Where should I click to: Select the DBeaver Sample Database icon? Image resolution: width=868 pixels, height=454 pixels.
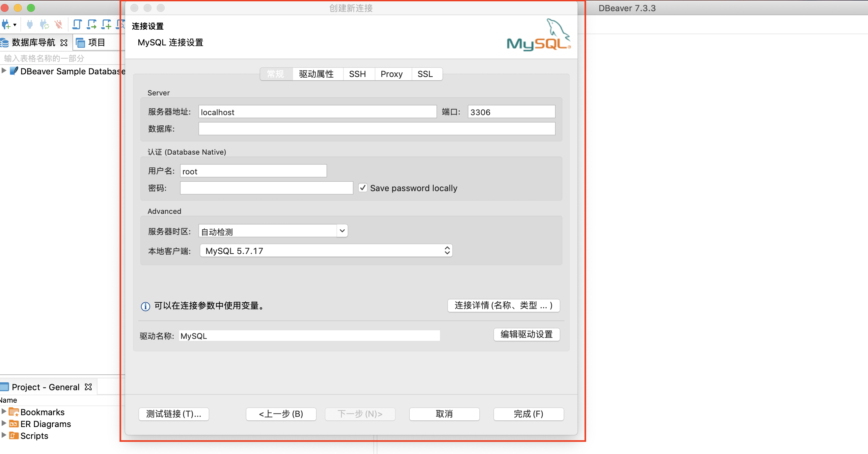14,71
